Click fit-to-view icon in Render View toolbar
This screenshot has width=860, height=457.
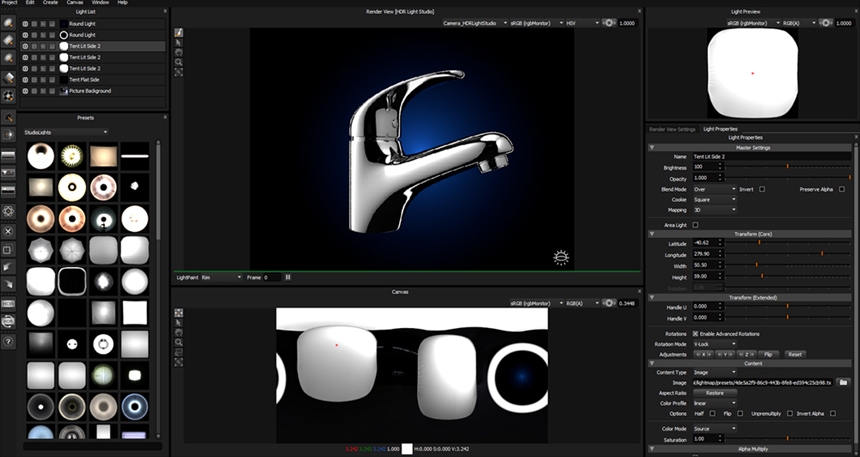click(x=178, y=72)
